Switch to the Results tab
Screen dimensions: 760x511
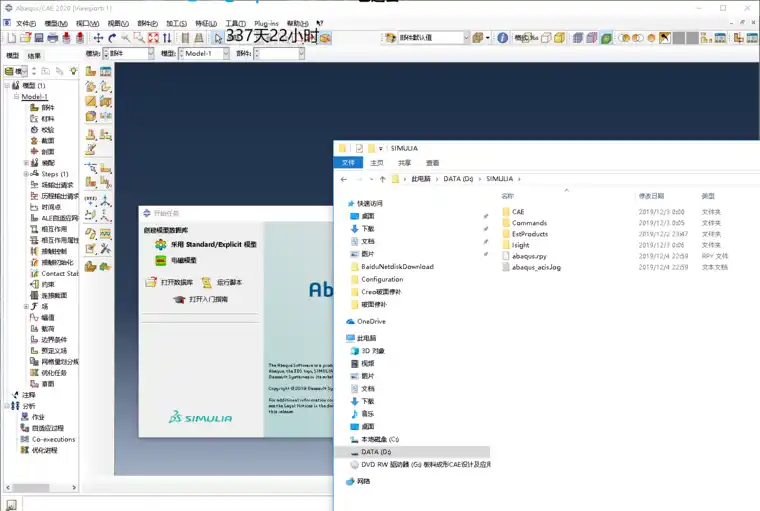tap(34, 56)
